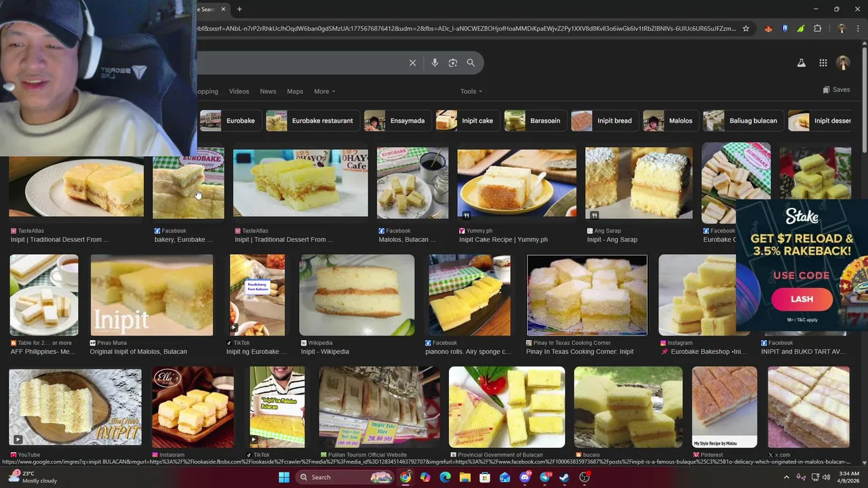Image resolution: width=868 pixels, height=488 pixels.
Task: Open the Windows Start menu
Action: pos(284,477)
